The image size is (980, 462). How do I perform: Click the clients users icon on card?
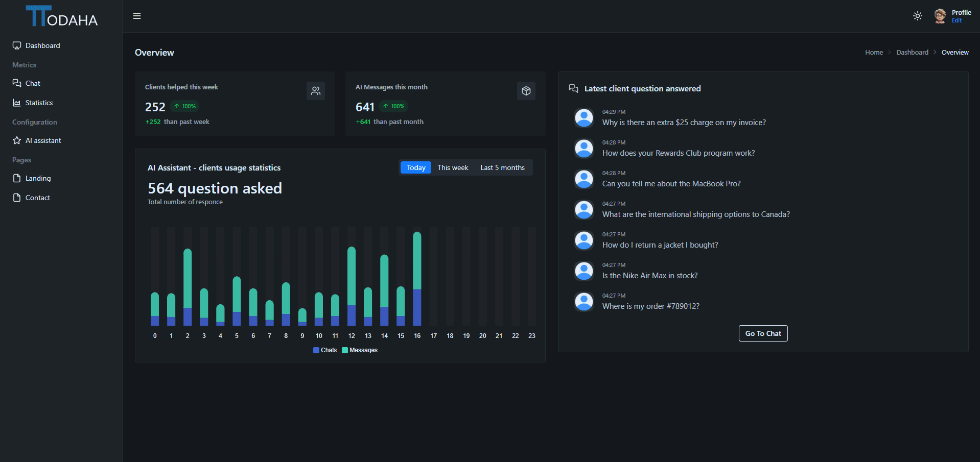[x=316, y=91]
